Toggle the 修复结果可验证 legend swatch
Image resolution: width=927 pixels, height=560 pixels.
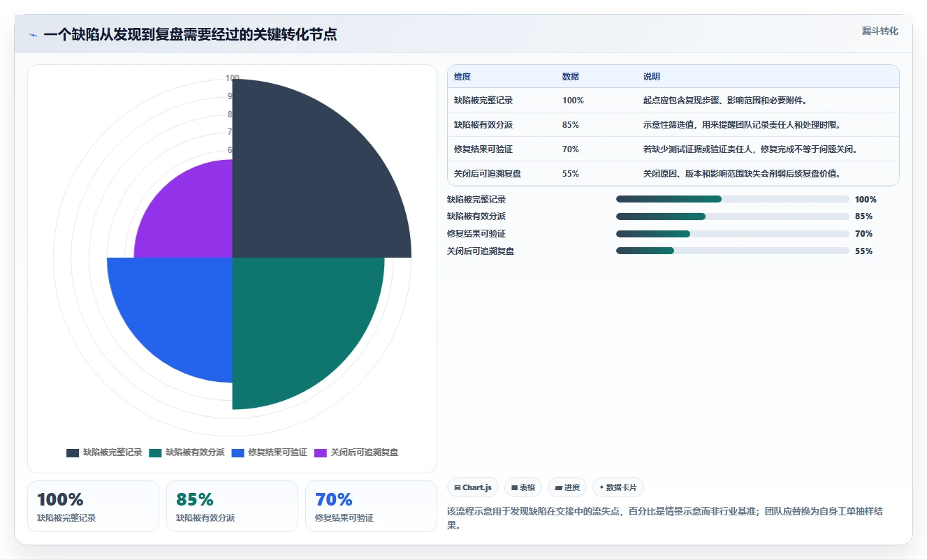[x=238, y=452]
